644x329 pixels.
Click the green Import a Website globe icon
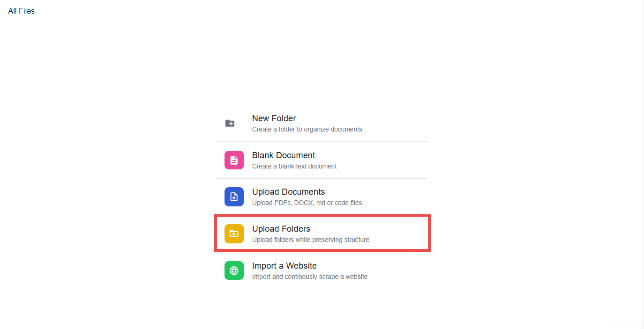click(234, 271)
